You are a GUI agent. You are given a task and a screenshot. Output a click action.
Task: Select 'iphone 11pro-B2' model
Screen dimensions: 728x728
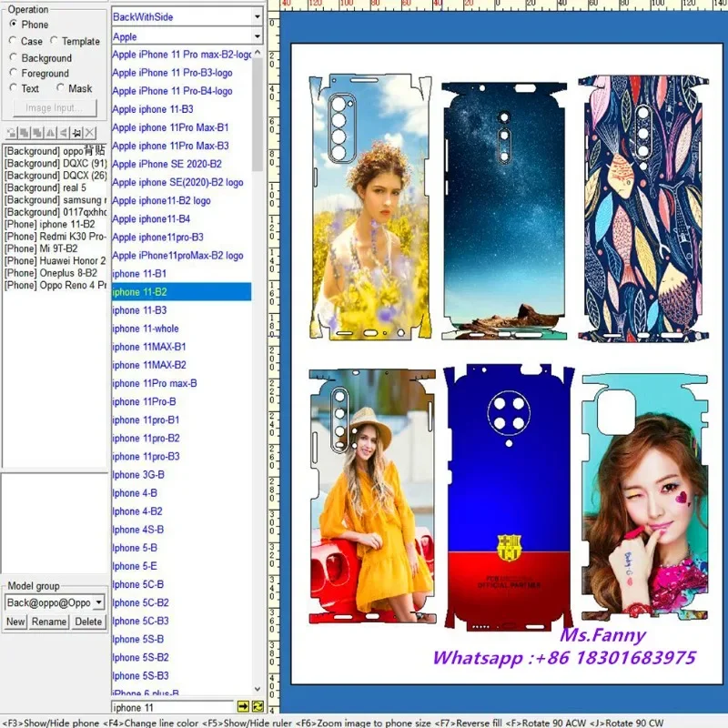click(181, 439)
